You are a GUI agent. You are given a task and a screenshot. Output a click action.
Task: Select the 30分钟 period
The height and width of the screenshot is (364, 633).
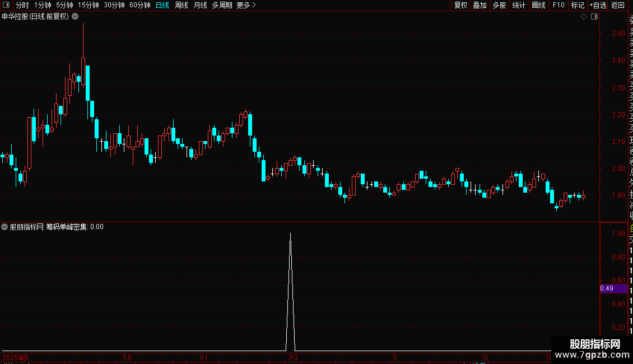point(114,5)
